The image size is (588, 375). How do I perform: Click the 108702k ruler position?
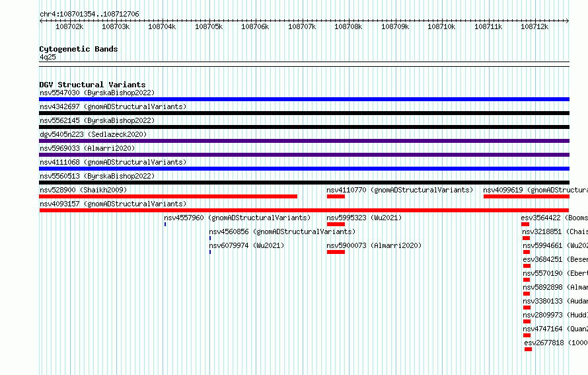[x=69, y=26]
